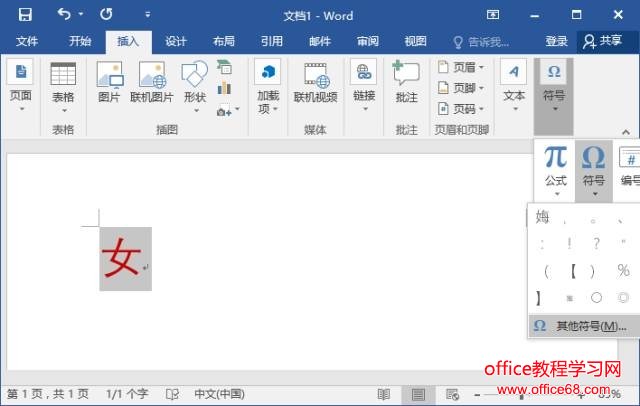Open the 文件 tab
640x406 pixels.
click(x=27, y=41)
